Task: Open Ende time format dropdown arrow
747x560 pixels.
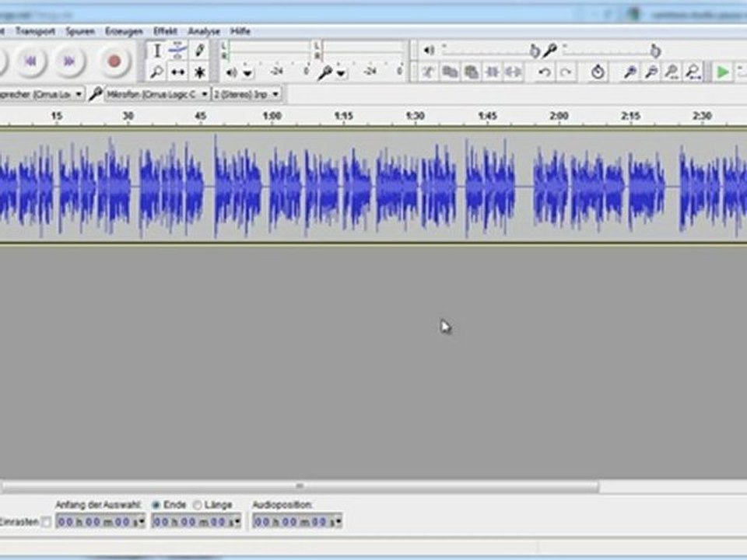Action: pos(237,522)
